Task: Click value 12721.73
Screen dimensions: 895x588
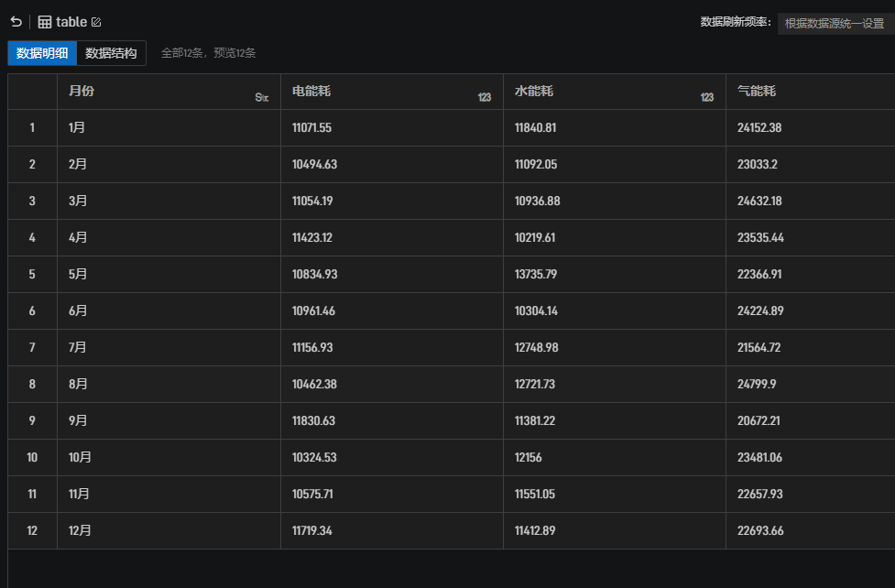Action: pos(535,384)
